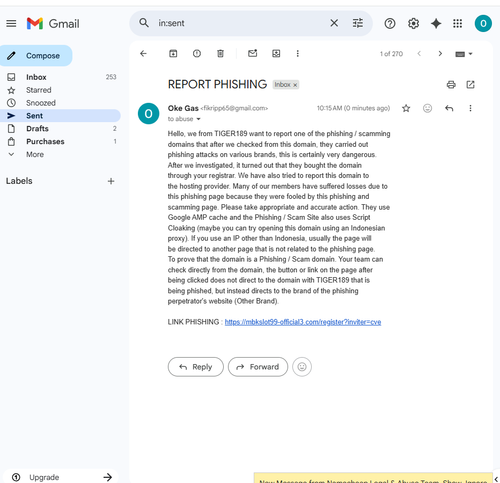Delete this conversation with trash icon
Image resolution: width=500 pixels, height=483 pixels.
tap(220, 53)
